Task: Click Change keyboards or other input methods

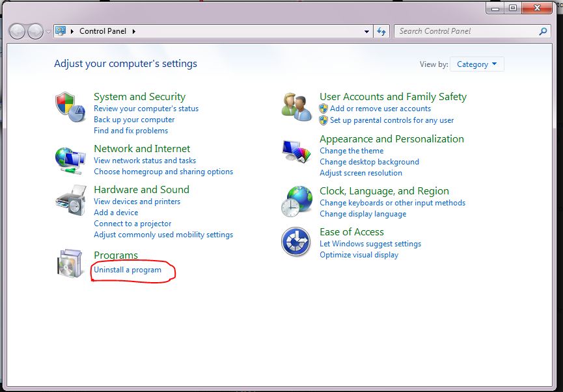Action: point(392,203)
